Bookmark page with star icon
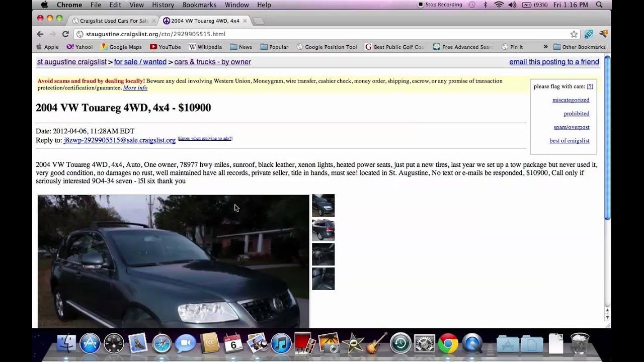 574,34
